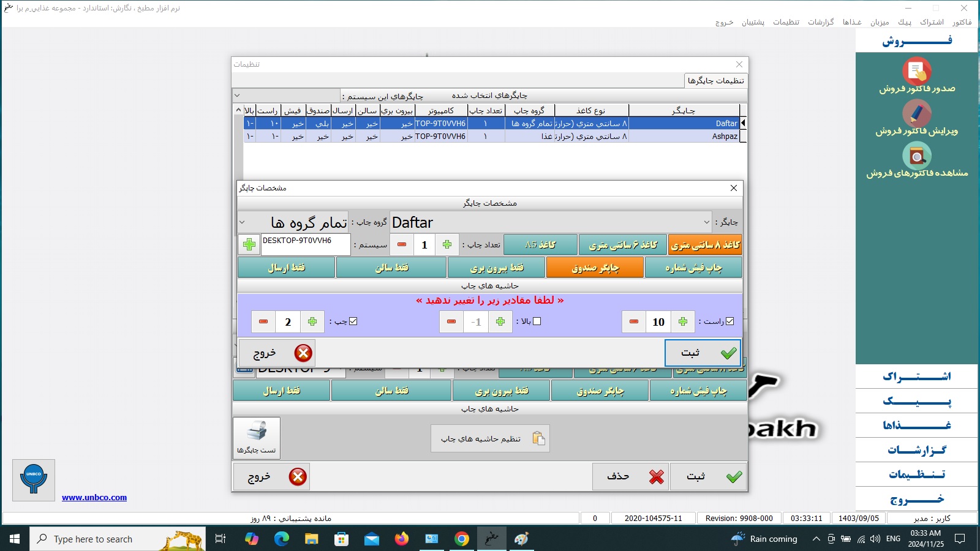Decrease تعداد چاپ print count with minus
The image size is (980, 551).
tap(402, 245)
